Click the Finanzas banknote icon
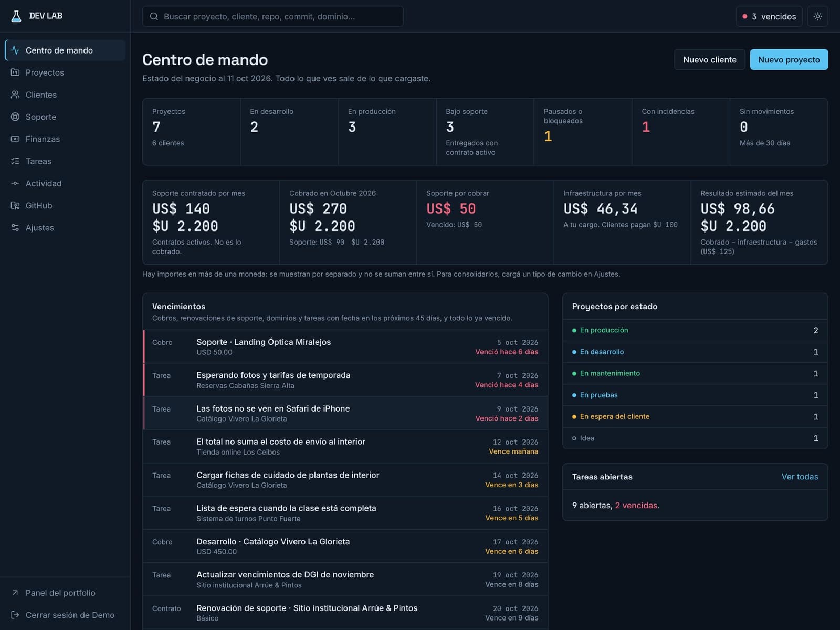 pyautogui.click(x=15, y=139)
